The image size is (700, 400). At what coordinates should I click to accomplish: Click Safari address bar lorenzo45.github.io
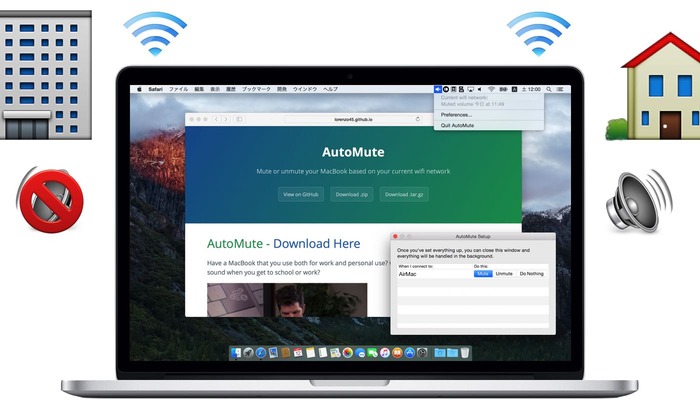[x=353, y=119]
